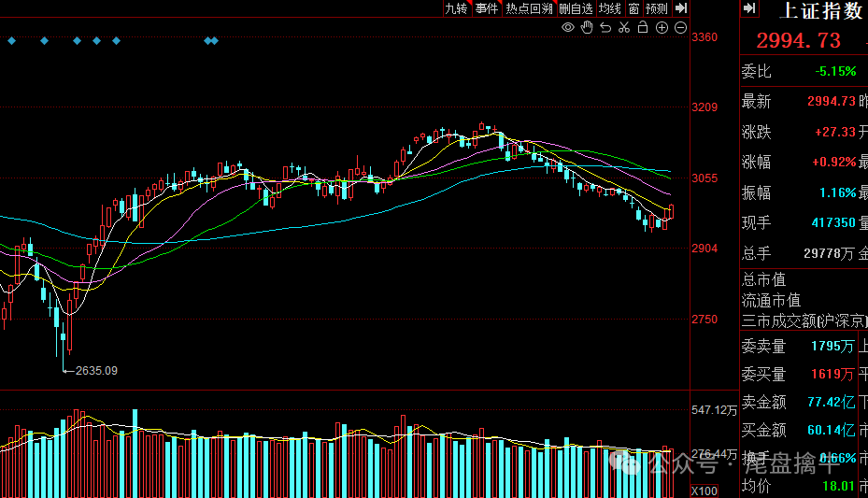Click the undo arrow icon above chart

605,27
